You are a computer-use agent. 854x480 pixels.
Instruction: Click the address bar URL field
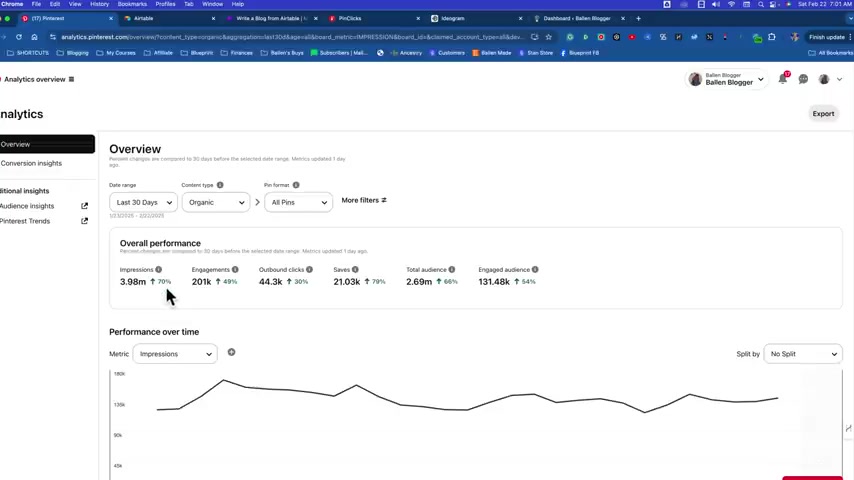[x=292, y=37]
